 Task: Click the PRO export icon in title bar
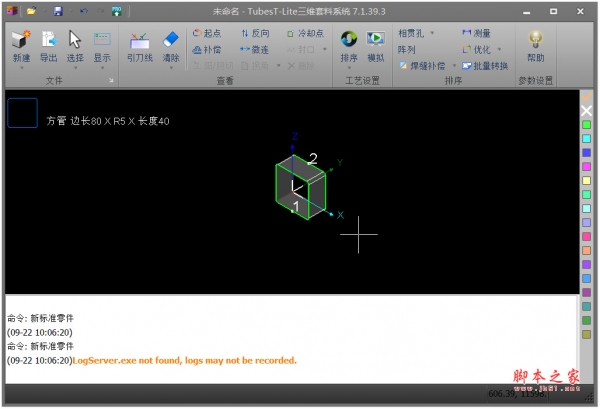point(117,11)
